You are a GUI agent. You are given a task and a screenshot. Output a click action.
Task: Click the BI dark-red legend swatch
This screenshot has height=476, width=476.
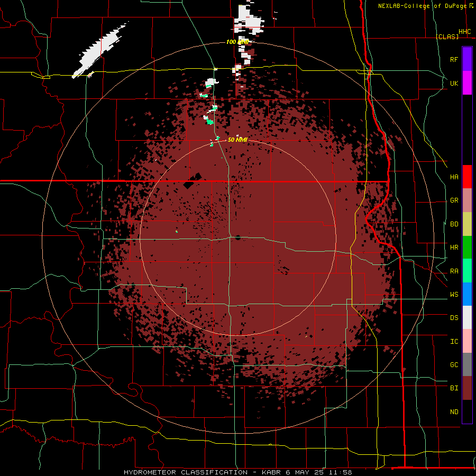[467, 388]
